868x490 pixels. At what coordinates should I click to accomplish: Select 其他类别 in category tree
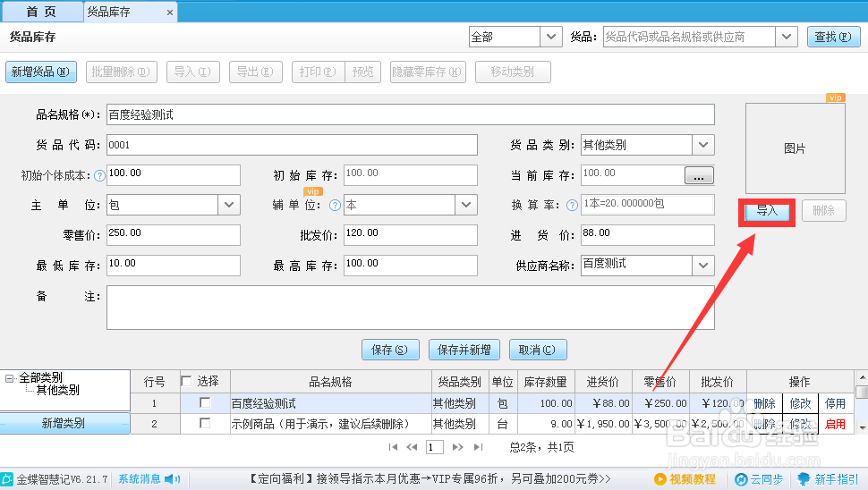pos(57,391)
